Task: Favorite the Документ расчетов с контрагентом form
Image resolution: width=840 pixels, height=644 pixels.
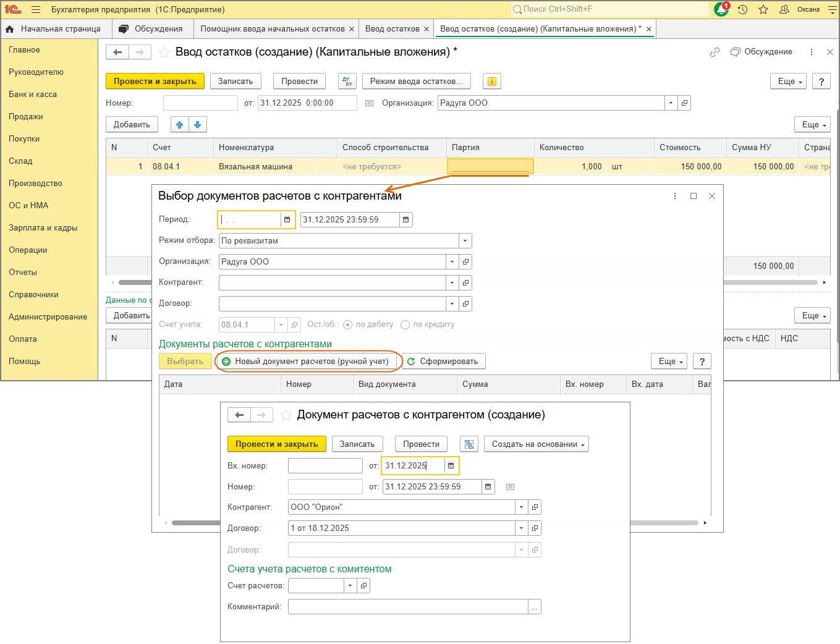Action: pyautogui.click(x=286, y=415)
